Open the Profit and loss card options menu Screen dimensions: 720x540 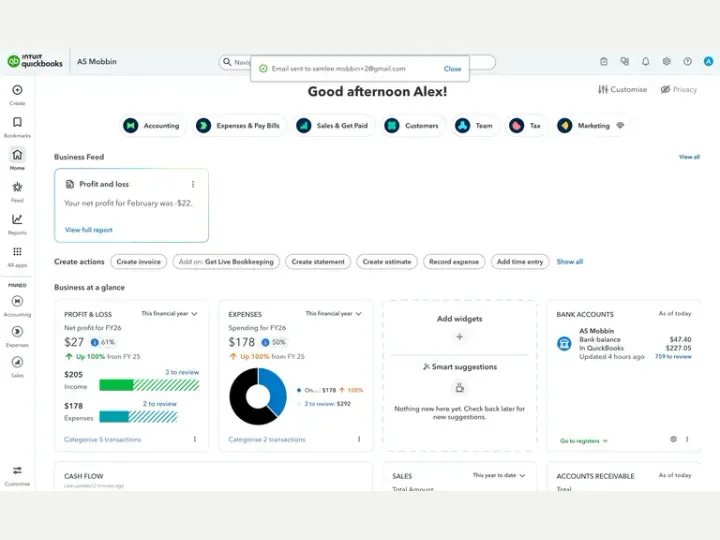pos(193,184)
